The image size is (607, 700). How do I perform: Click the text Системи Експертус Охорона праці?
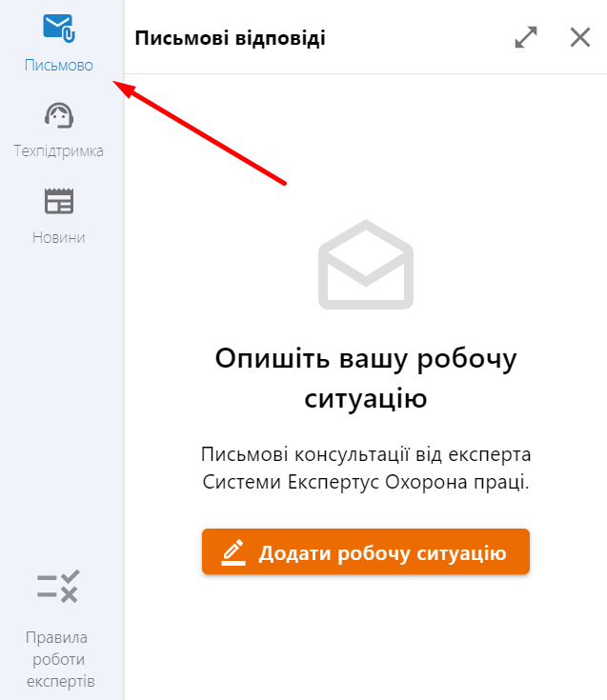pyautogui.click(x=366, y=482)
